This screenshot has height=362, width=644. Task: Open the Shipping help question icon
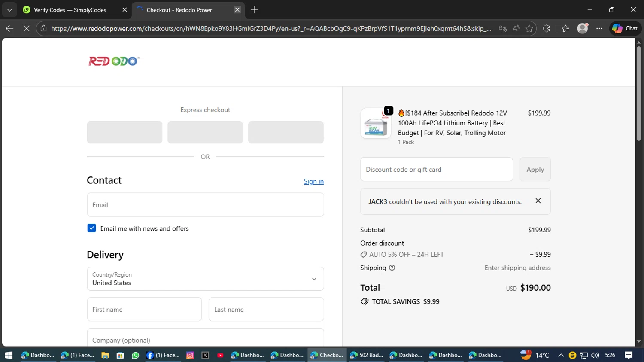[392, 268]
